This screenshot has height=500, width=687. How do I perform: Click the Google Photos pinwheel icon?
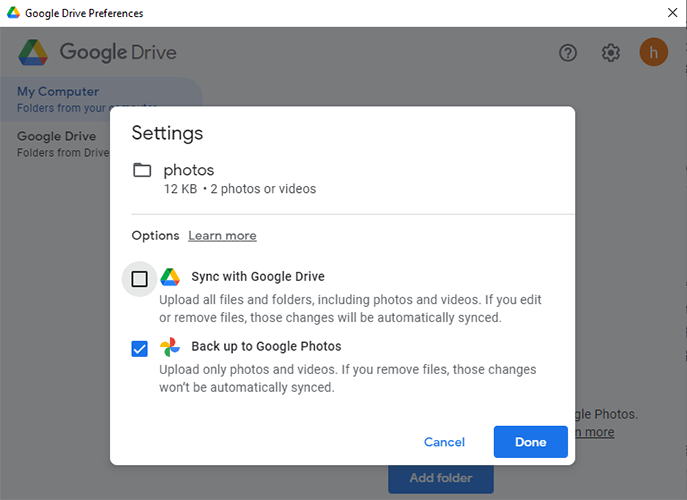click(170, 347)
